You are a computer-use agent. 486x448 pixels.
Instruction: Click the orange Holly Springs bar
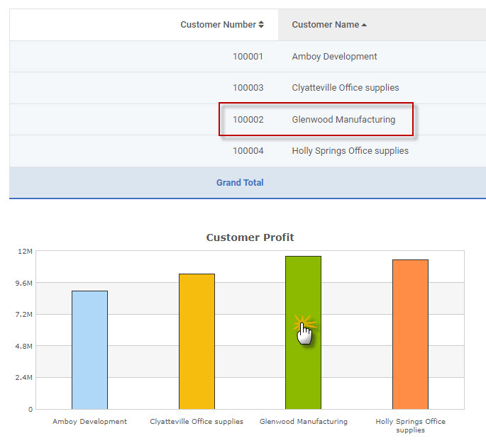click(x=410, y=335)
